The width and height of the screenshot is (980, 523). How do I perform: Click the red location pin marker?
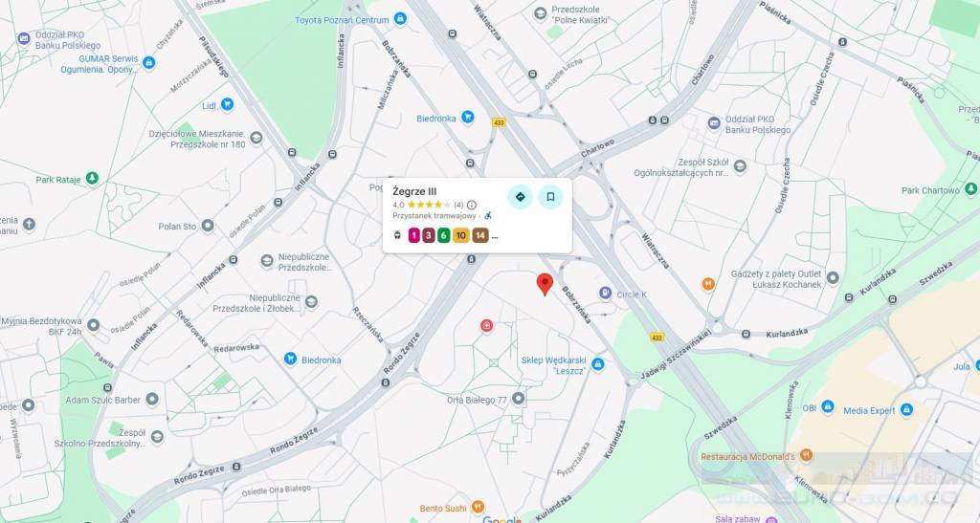click(545, 284)
